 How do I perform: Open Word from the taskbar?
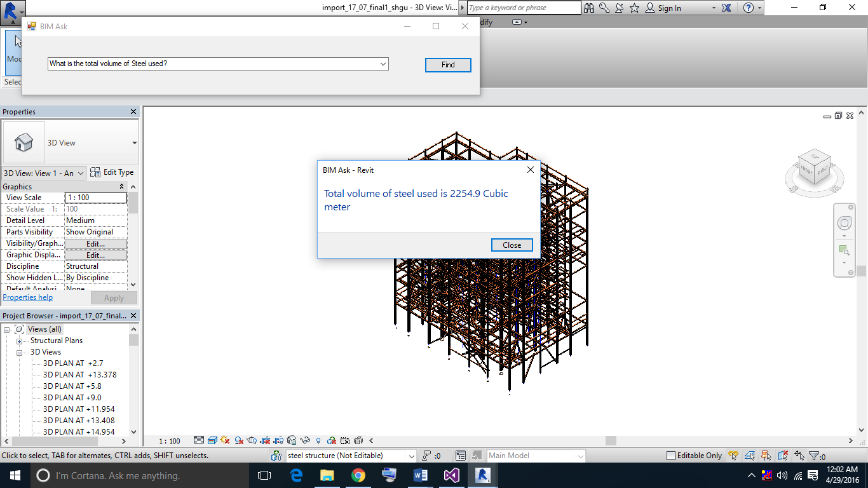(420, 475)
